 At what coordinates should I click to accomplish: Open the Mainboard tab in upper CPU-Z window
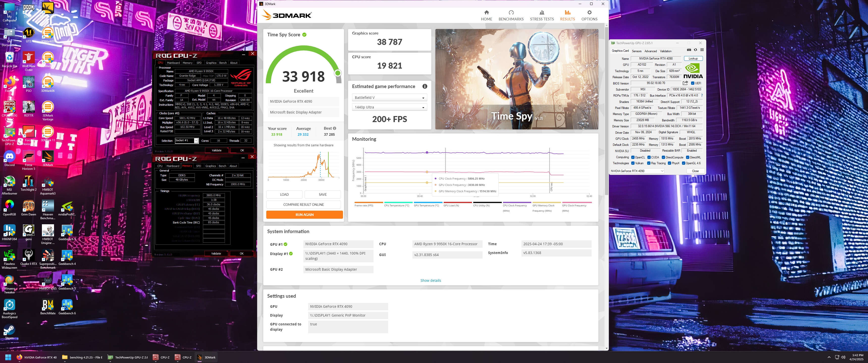[173, 63]
